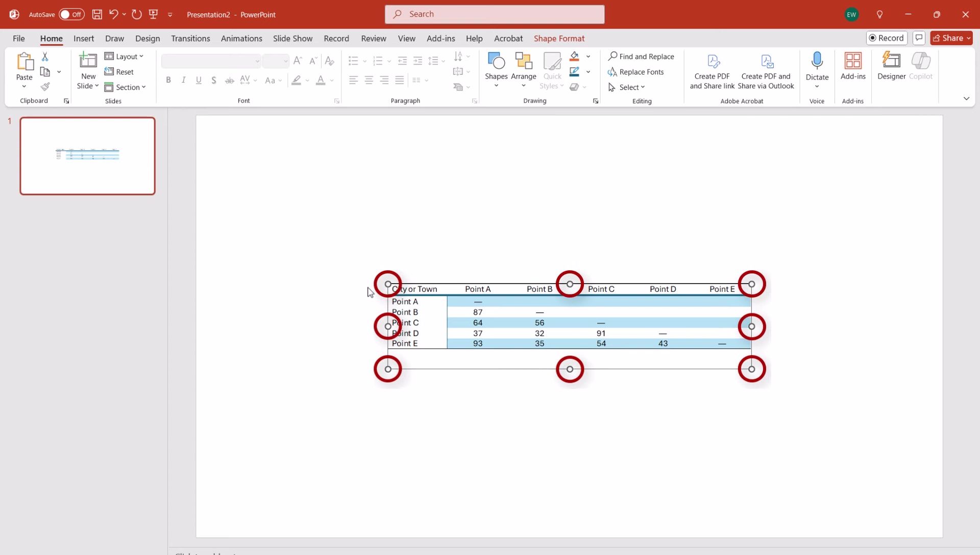Open the Shapes gallery
980x555 pixels.
click(x=496, y=69)
